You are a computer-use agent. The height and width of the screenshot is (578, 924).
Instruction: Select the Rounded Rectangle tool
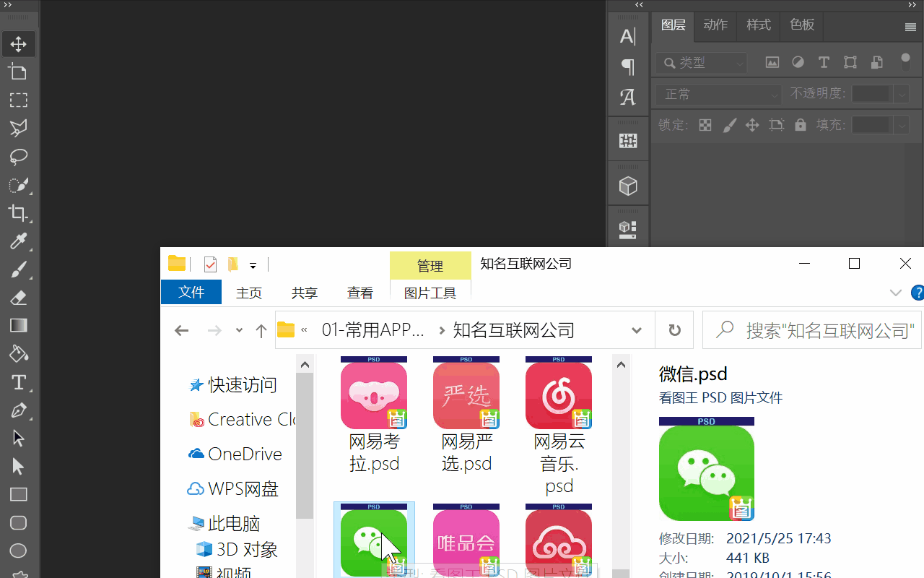point(18,523)
